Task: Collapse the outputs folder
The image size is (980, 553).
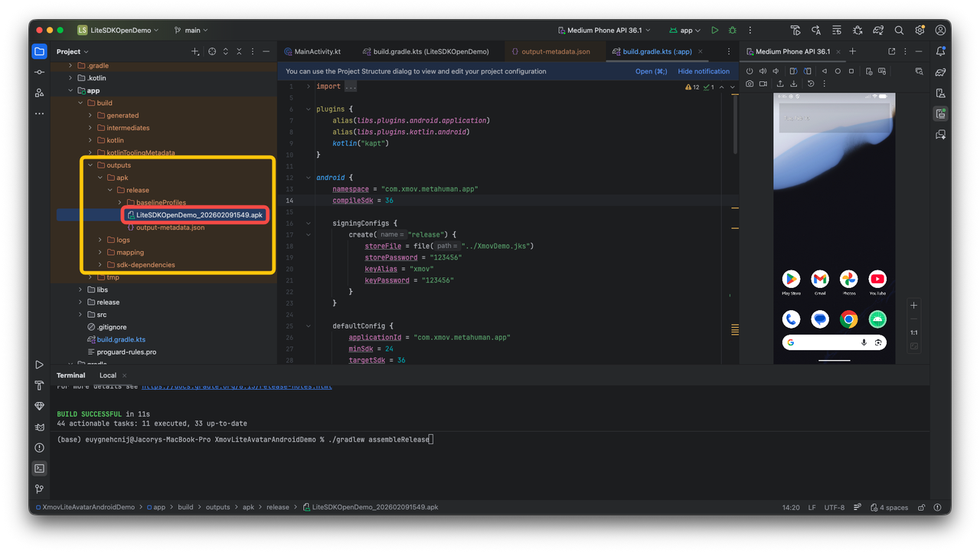Action: 90,165
